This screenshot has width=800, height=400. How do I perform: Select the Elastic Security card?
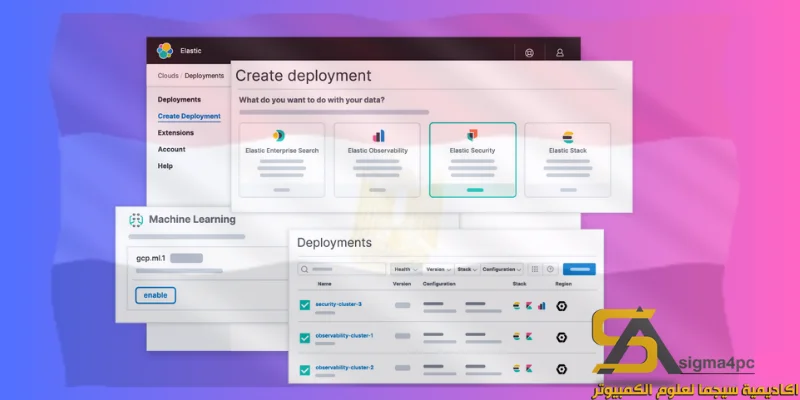point(472,160)
